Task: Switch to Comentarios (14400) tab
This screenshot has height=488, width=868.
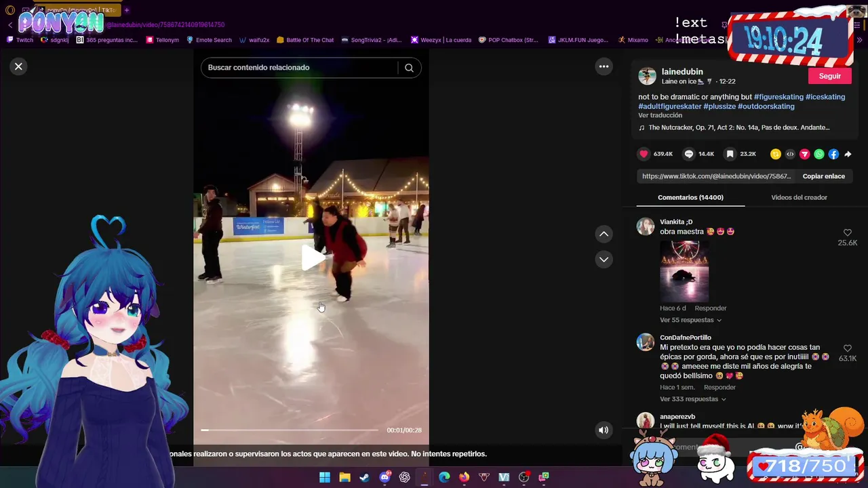Action: pos(690,197)
